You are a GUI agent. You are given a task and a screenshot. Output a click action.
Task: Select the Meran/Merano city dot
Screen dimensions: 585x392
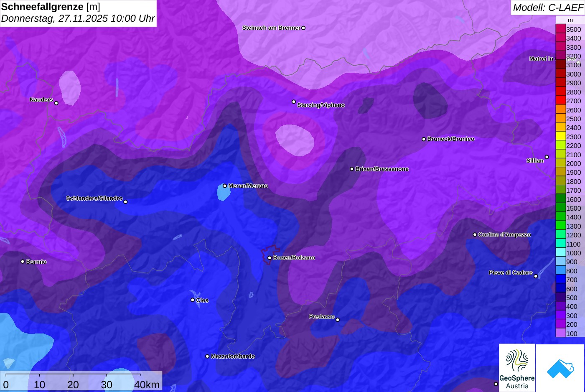point(225,186)
